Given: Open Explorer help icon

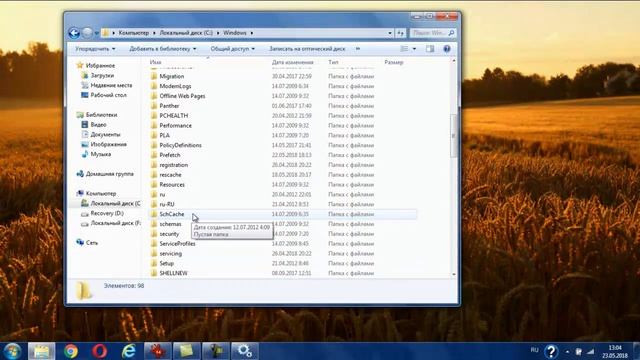Looking at the screenshot, I should click(x=447, y=49).
